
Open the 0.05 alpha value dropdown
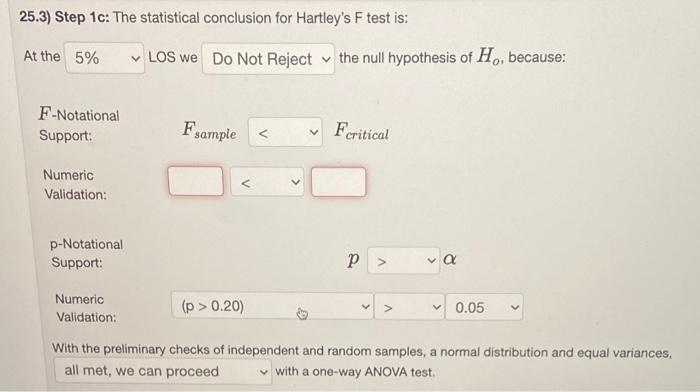click(x=484, y=307)
